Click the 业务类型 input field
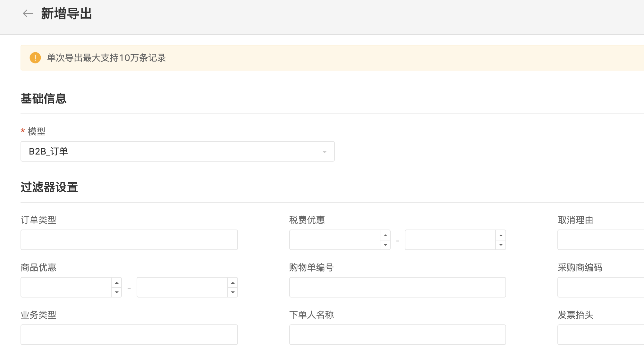This screenshot has height=352, width=644. point(129,335)
